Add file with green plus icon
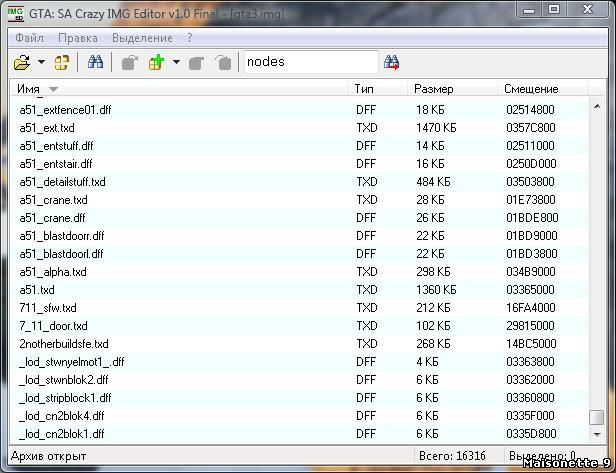The image size is (616, 473). (x=156, y=62)
